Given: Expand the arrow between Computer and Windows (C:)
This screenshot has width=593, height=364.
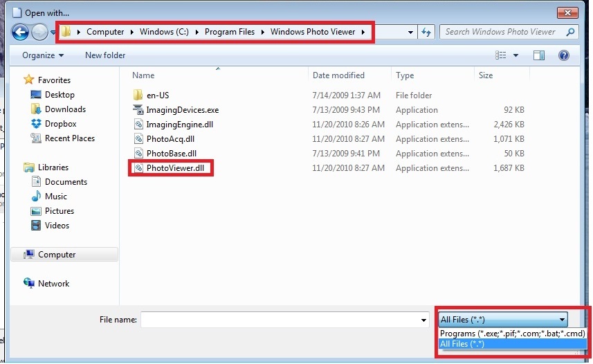Looking at the screenshot, I should pos(132,32).
